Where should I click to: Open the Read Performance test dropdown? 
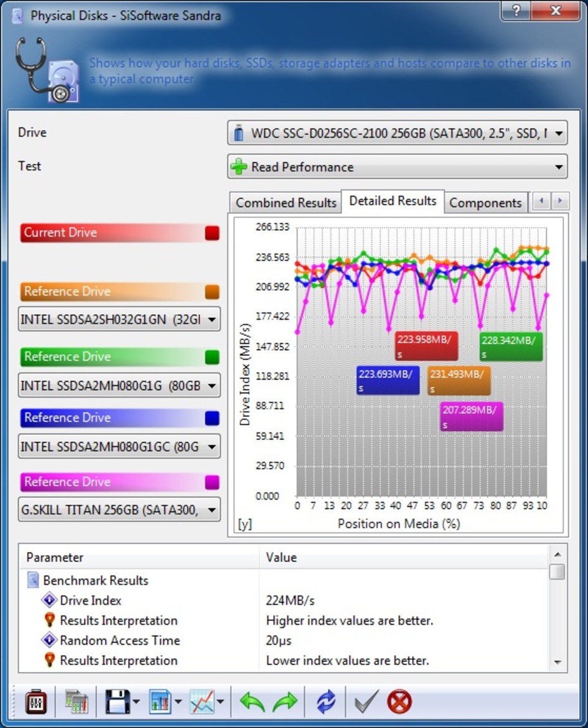[398, 167]
